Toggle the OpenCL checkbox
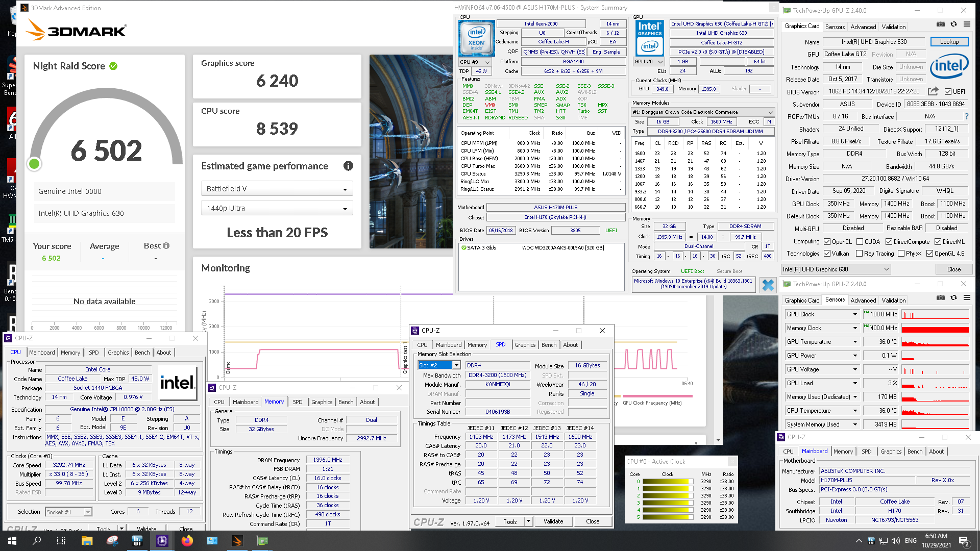 [x=827, y=241]
